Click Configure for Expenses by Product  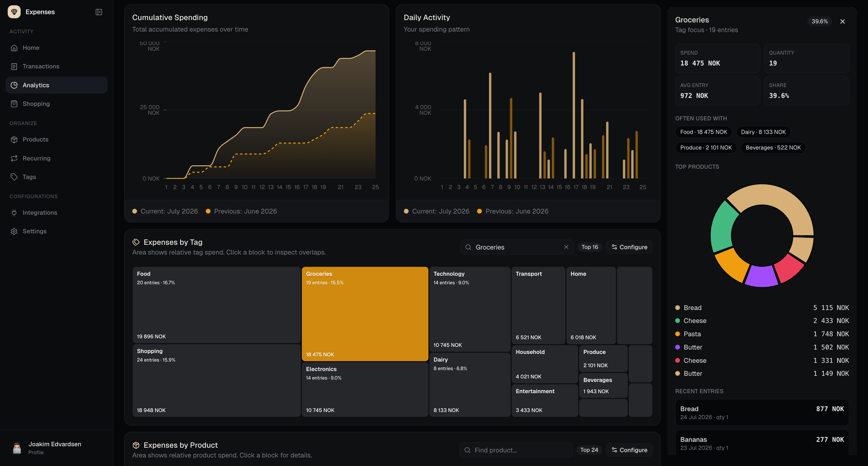(x=629, y=450)
